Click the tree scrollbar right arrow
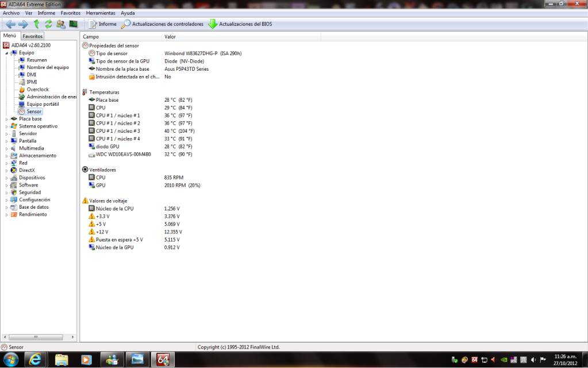588x368 pixels. pyautogui.click(x=73, y=338)
